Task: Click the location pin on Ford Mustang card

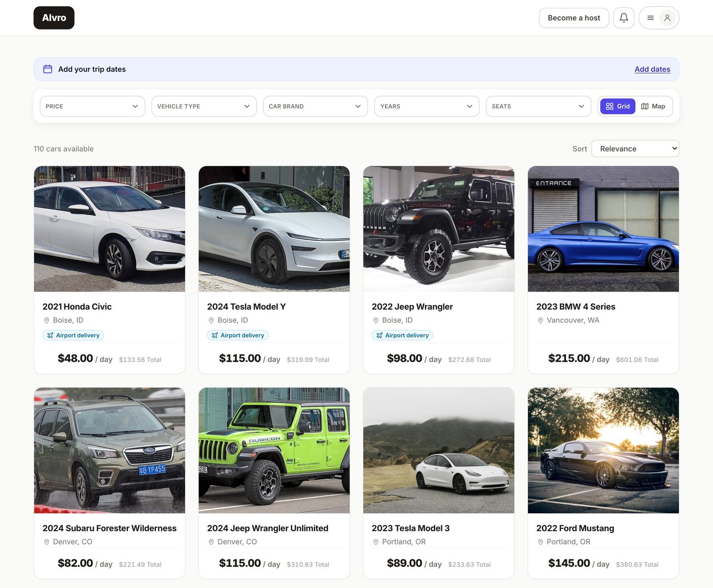Action: 540,542
